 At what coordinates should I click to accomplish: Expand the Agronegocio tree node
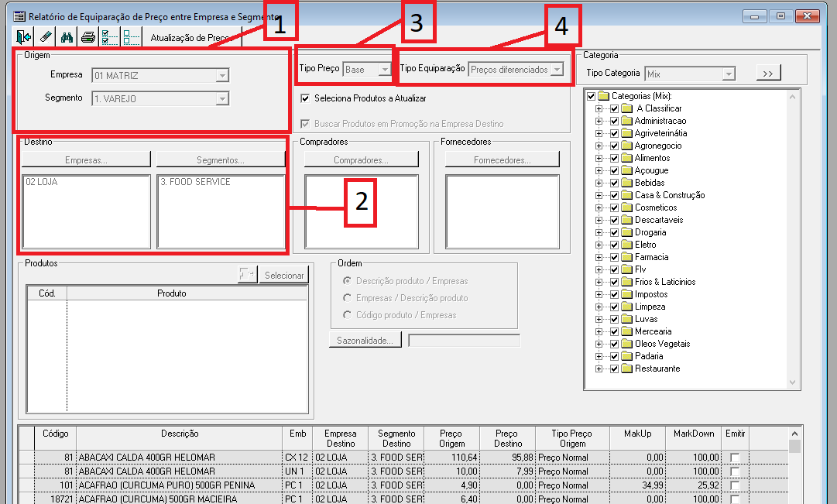[x=599, y=146]
